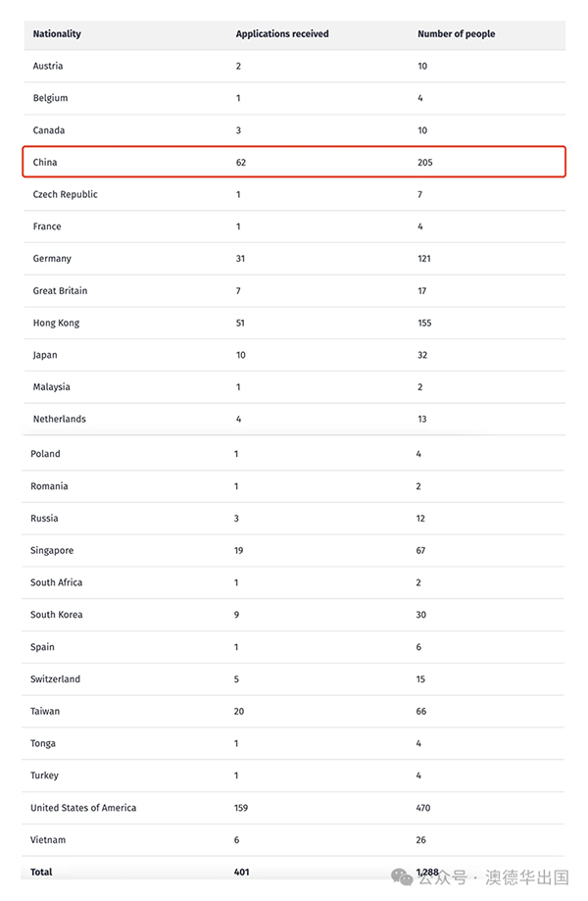The height and width of the screenshot is (901, 588).
Task: Click the 401 total applications value
Action: tap(242, 872)
